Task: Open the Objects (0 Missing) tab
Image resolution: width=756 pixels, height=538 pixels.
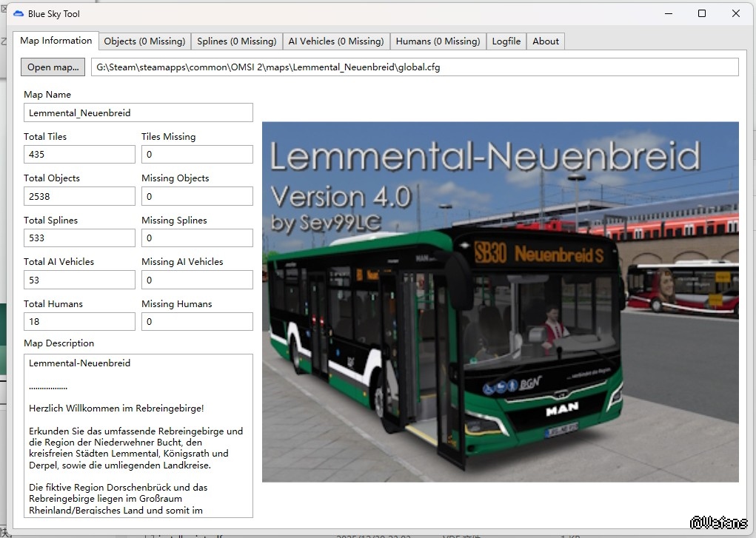Action: coord(144,41)
